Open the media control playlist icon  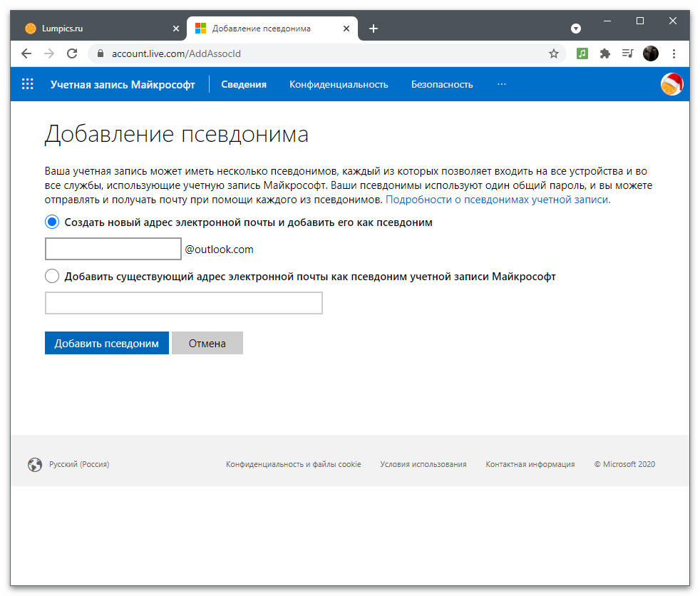628,53
